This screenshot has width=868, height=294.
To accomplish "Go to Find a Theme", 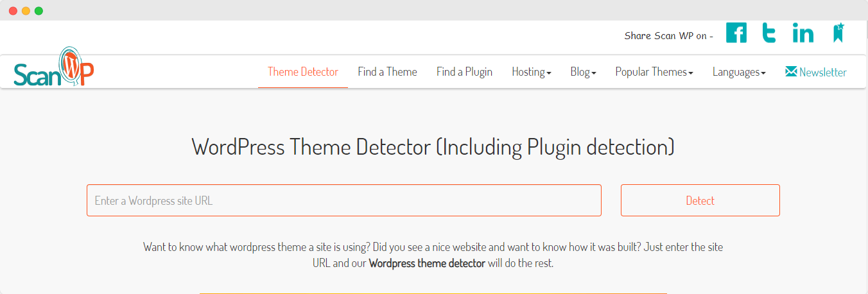I will coord(388,72).
